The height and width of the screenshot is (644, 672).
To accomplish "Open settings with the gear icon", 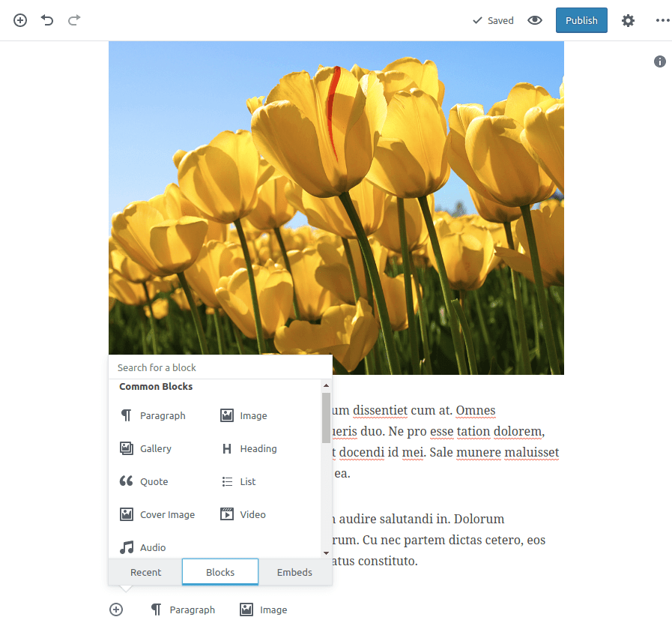I will click(x=628, y=20).
